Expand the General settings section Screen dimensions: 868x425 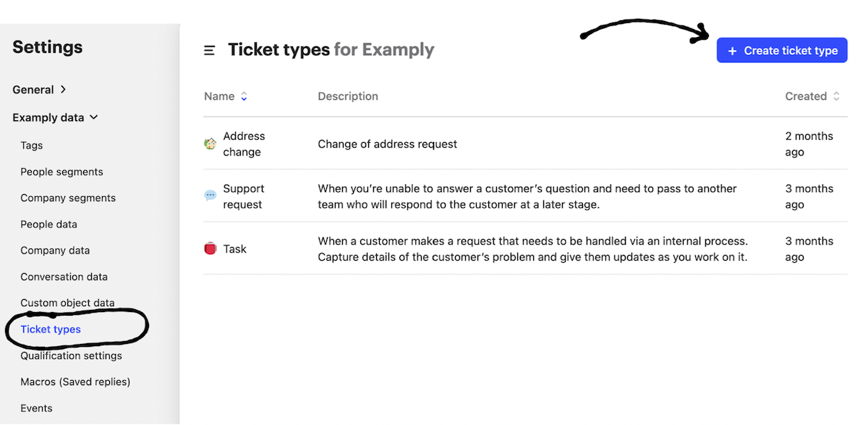[x=39, y=90]
